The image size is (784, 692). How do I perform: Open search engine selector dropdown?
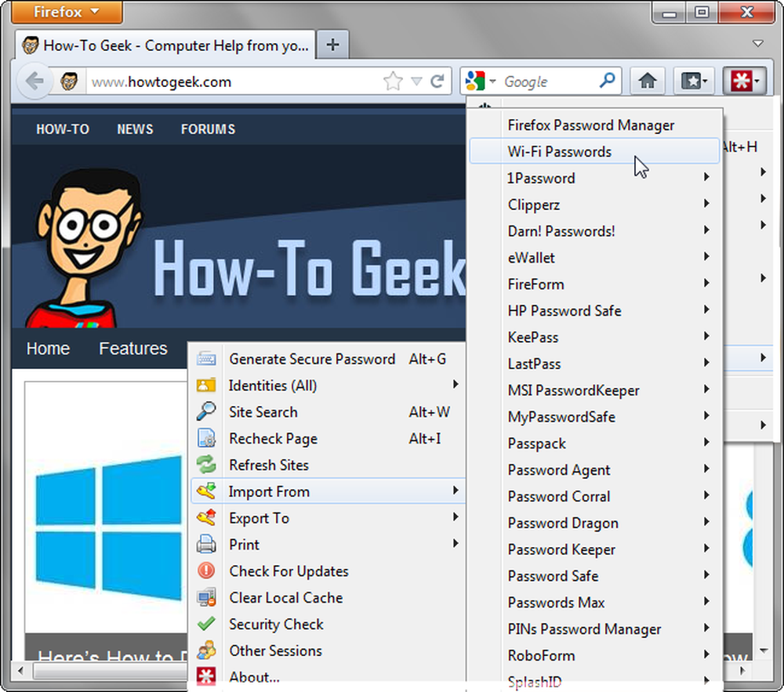coord(480,81)
